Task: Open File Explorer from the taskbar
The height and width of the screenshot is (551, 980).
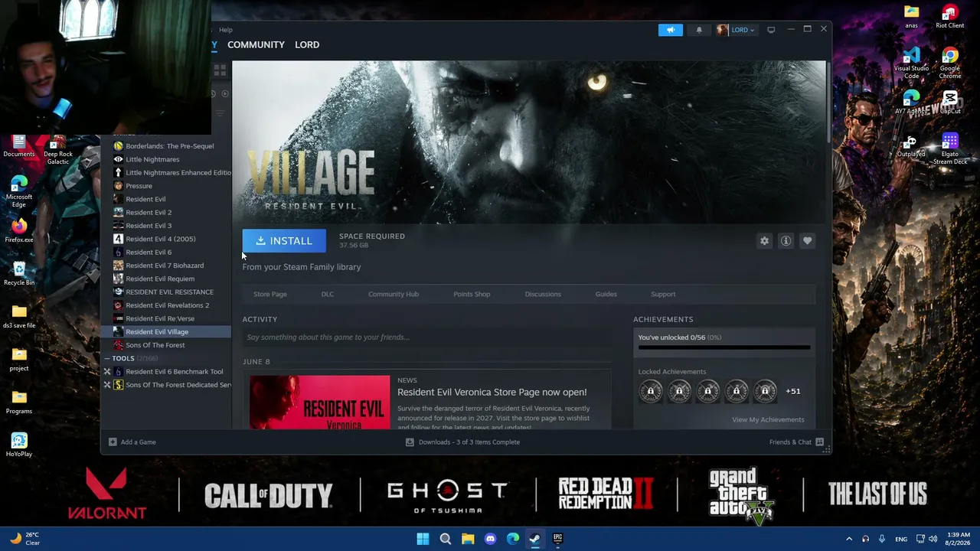Action: (468, 539)
